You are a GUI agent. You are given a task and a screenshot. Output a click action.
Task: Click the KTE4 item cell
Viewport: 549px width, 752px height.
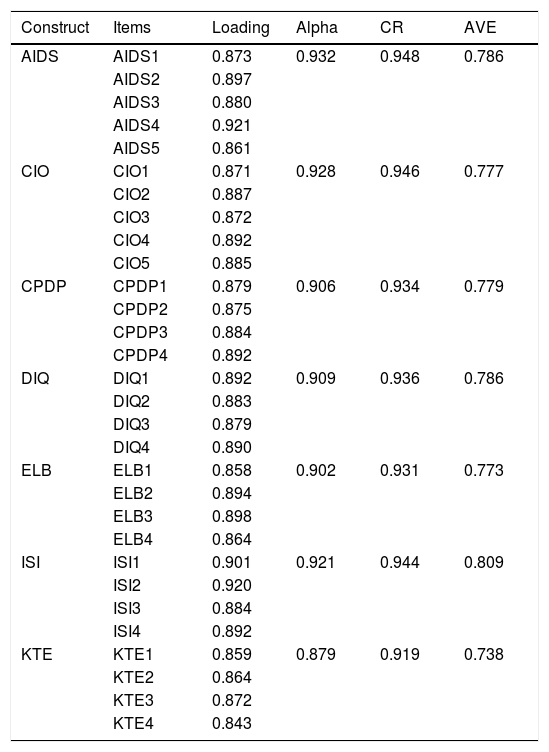pos(133,723)
